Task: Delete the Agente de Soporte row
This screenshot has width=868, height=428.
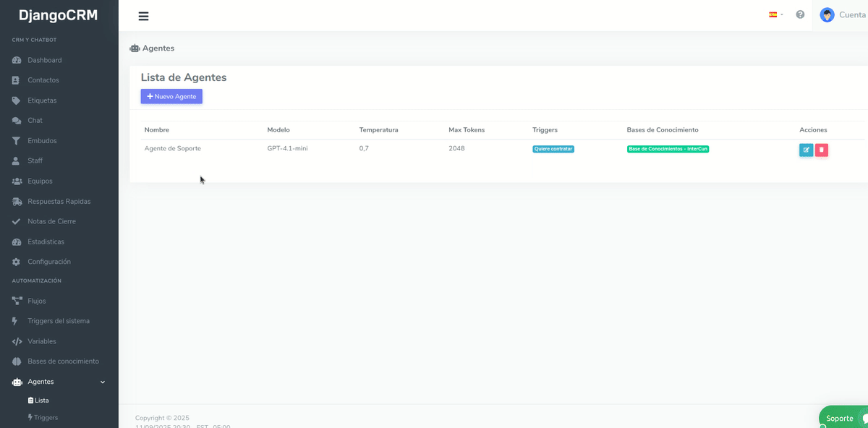Action: (x=822, y=150)
